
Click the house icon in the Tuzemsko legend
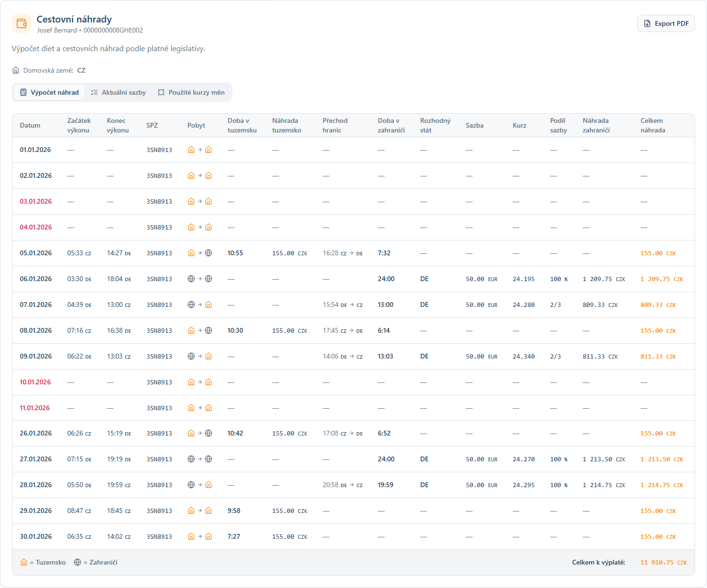tap(24, 562)
